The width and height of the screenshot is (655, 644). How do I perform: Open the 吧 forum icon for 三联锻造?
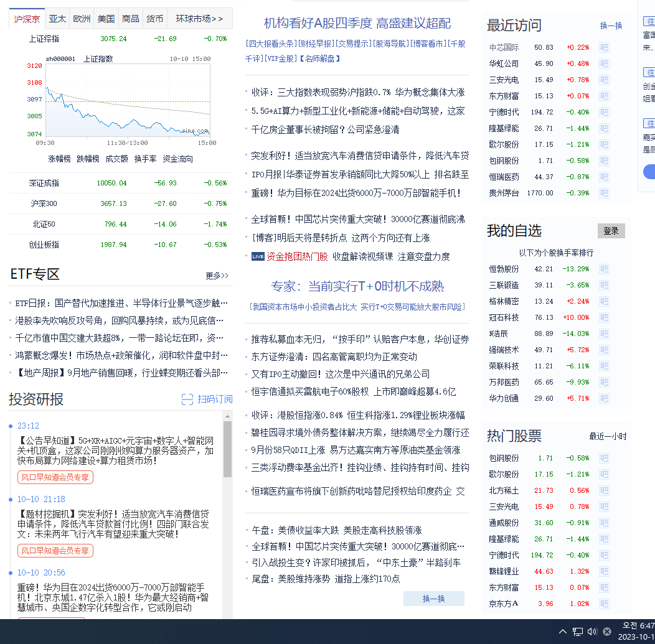pos(603,286)
